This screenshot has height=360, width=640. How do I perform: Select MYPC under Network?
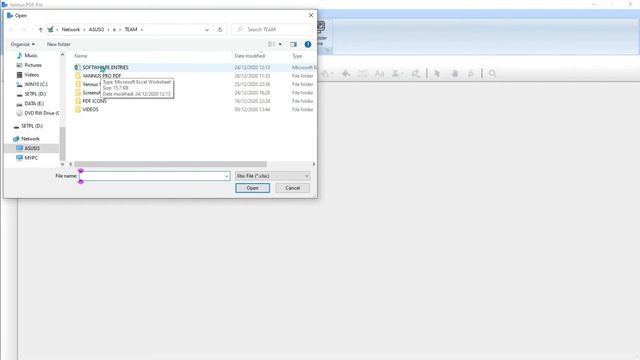31,158
